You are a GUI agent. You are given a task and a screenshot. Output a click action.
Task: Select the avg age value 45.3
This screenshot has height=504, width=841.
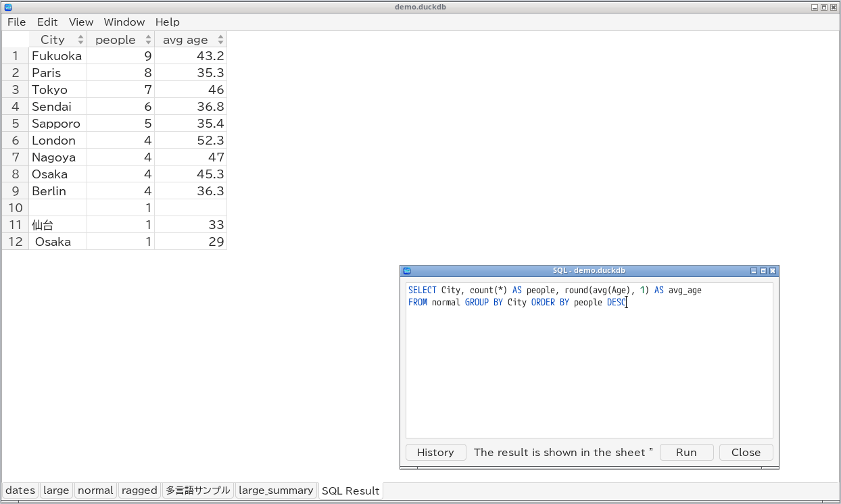[x=191, y=174]
